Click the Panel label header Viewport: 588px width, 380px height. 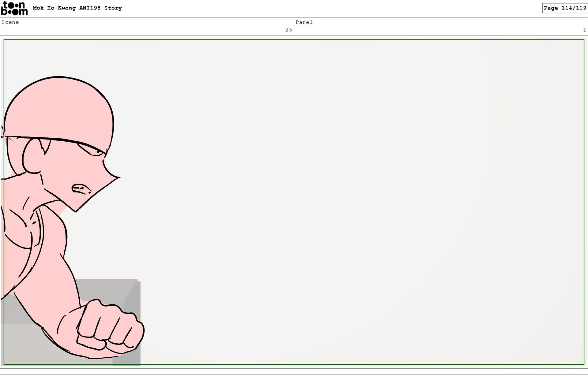(x=304, y=22)
